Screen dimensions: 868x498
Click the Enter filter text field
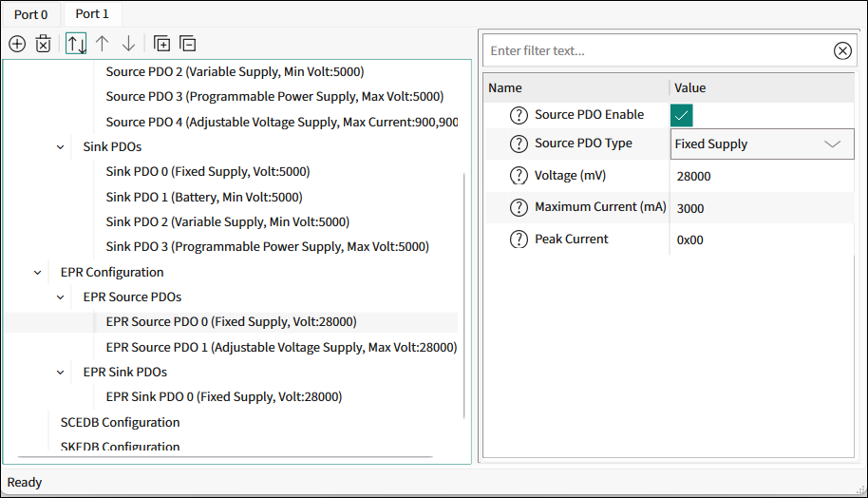click(659, 51)
